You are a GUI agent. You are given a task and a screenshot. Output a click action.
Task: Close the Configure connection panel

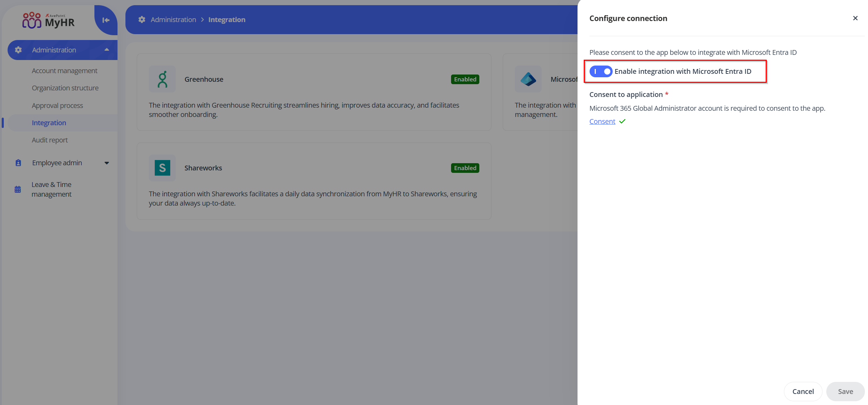(x=855, y=18)
